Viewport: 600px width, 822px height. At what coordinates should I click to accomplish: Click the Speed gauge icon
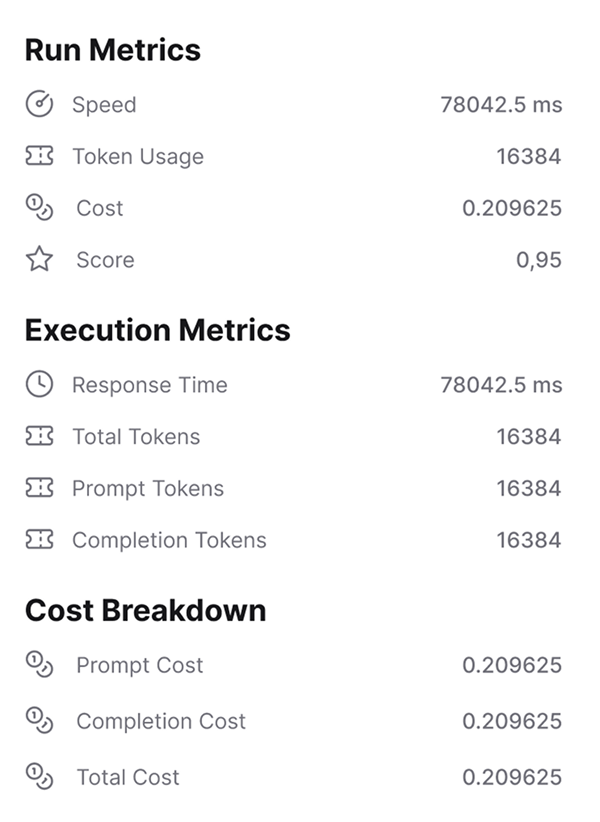pyautogui.click(x=40, y=104)
